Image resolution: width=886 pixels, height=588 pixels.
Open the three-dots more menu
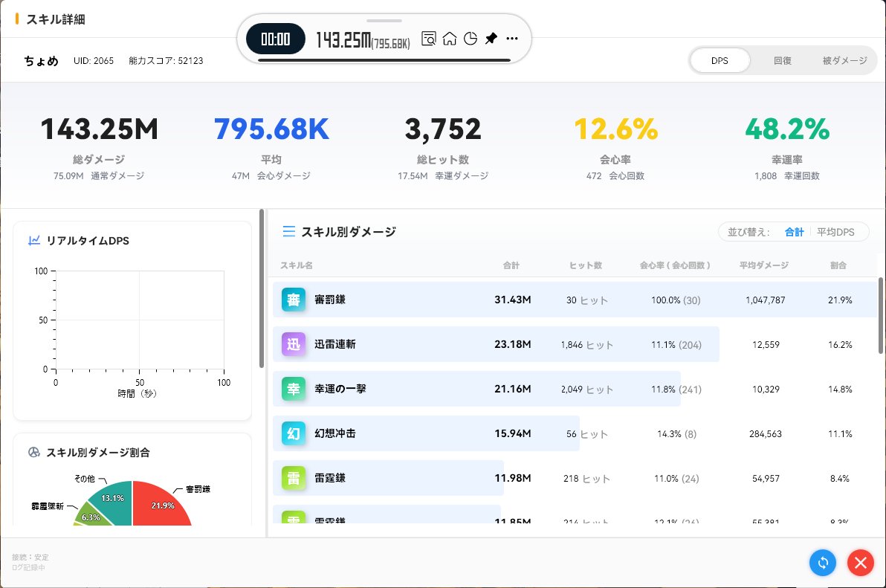tap(512, 39)
